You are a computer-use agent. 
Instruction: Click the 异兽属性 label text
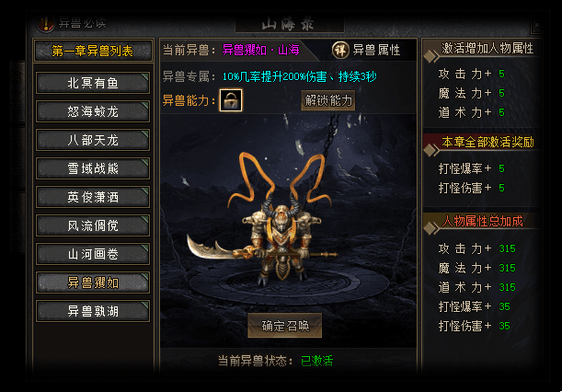[376, 50]
